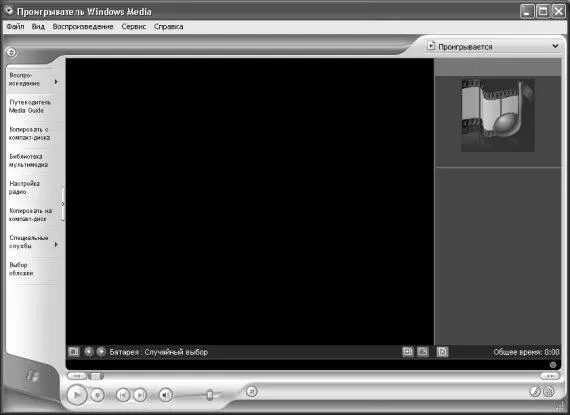Click 'Общее время: 0:00' status text
Screen dimensions: 570x415
(x=526, y=352)
